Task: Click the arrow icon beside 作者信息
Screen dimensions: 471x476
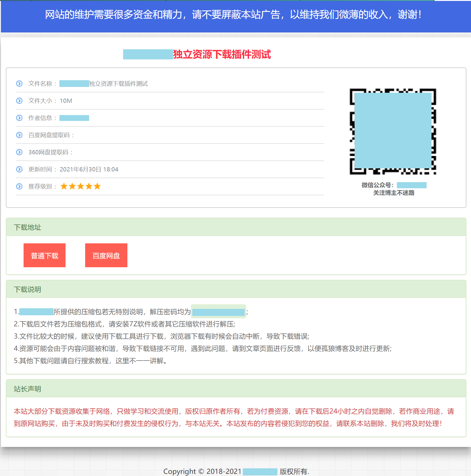Action: click(x=19, y=118)
